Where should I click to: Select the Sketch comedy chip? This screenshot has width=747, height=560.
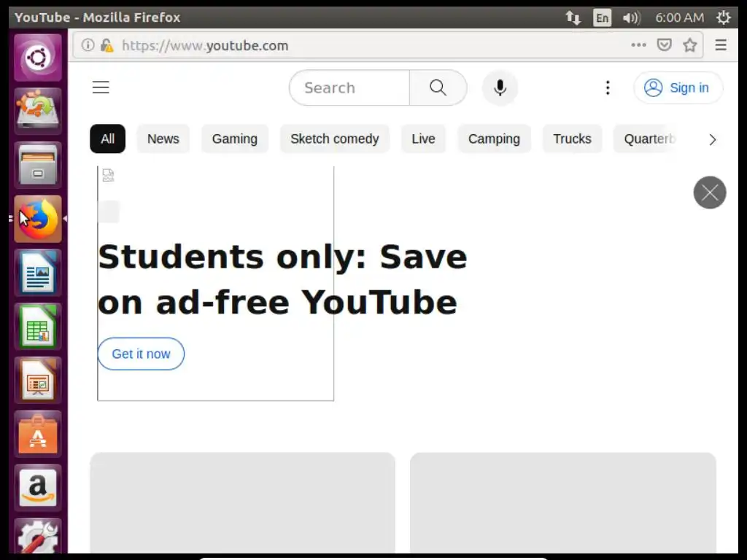[x=334, y=139]
